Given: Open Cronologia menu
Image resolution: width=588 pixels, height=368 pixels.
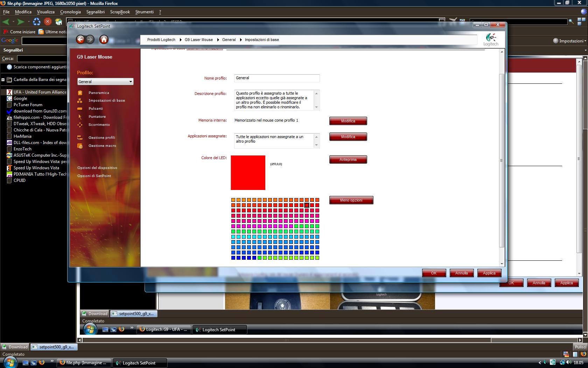Looking at the screenshot, I should click(x=70, y=12).
